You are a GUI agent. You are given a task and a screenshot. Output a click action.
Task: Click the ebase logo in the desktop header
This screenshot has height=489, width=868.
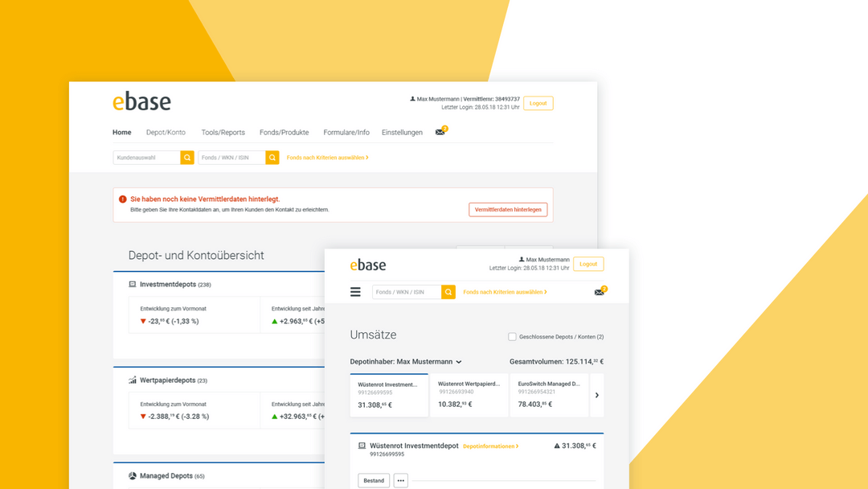(x=141, y=102)
